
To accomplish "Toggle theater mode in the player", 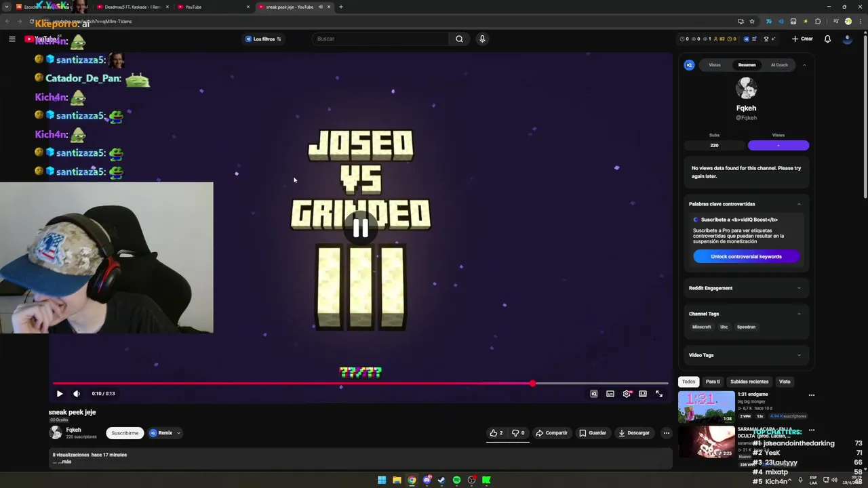I will [x=643, y=393].
